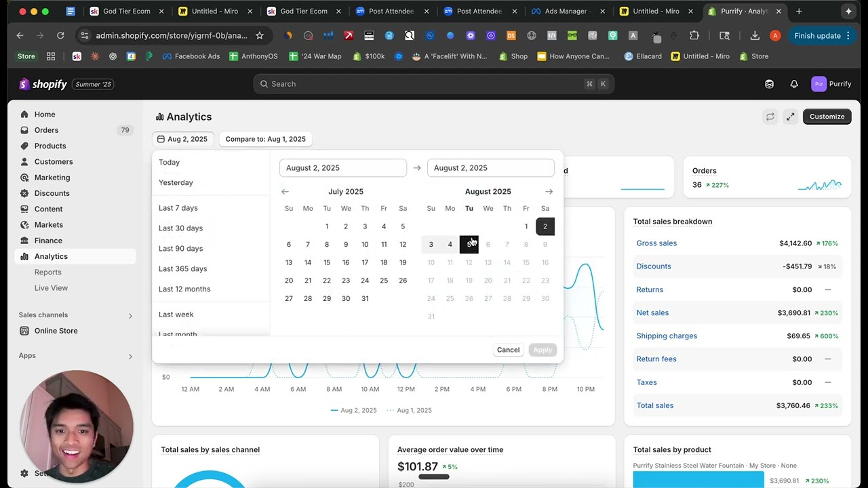Select July 31 in the calendar
868x488 pixels.
[365, 299]
